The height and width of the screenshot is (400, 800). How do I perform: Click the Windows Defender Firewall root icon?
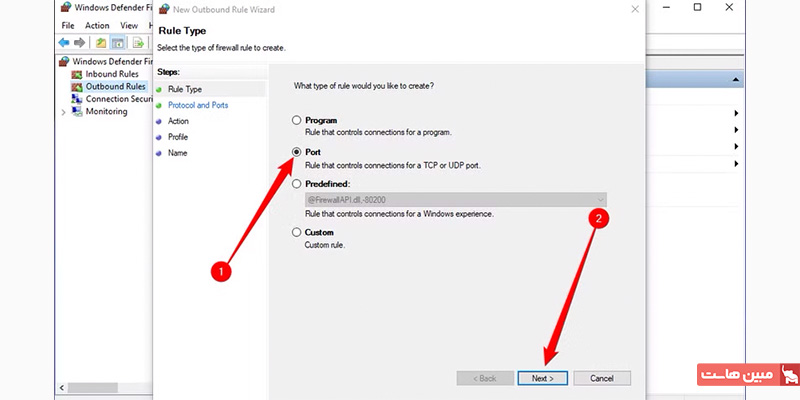pos(64,62)
